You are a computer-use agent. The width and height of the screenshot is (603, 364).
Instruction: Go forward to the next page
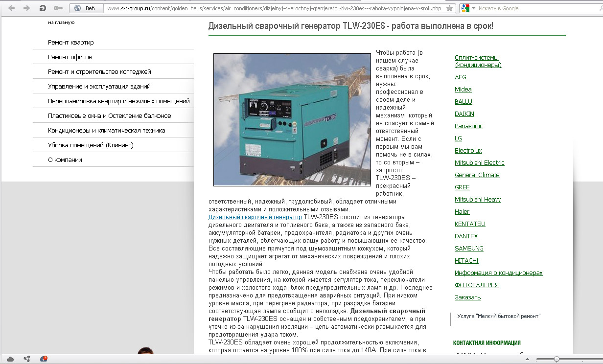coord(26,8)
